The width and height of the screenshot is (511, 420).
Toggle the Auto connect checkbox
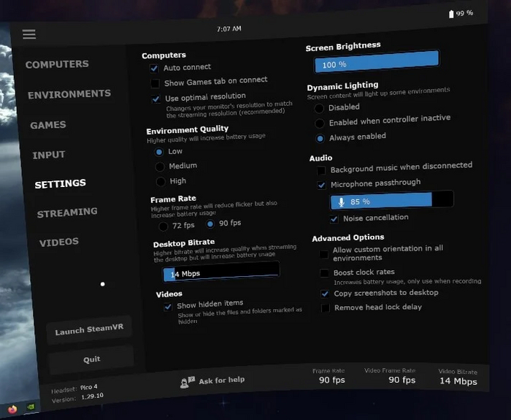click(154, 68)
